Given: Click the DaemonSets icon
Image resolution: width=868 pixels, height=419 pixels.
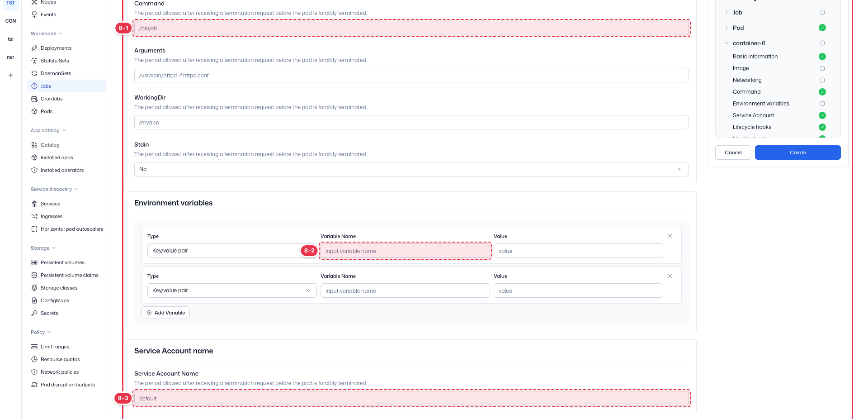Looking at the screenshot, I should [x=34, y=73].
